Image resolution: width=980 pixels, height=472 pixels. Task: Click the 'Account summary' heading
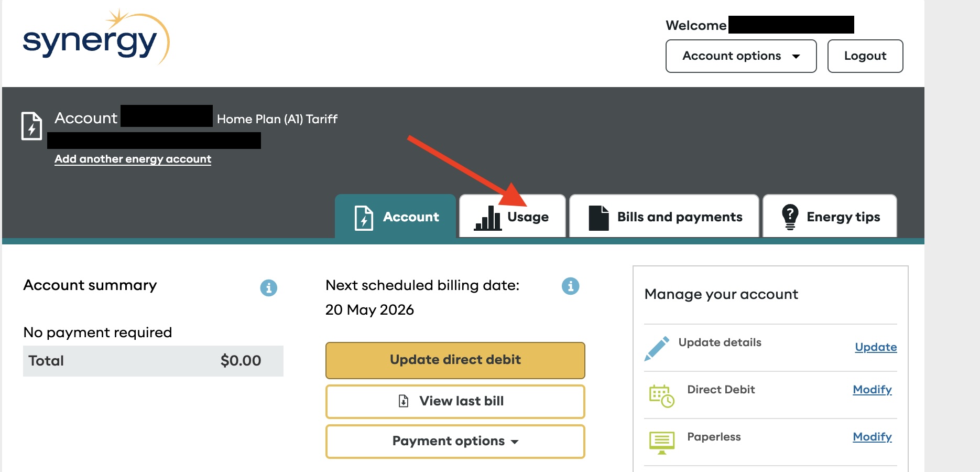[x=90, y=285]
